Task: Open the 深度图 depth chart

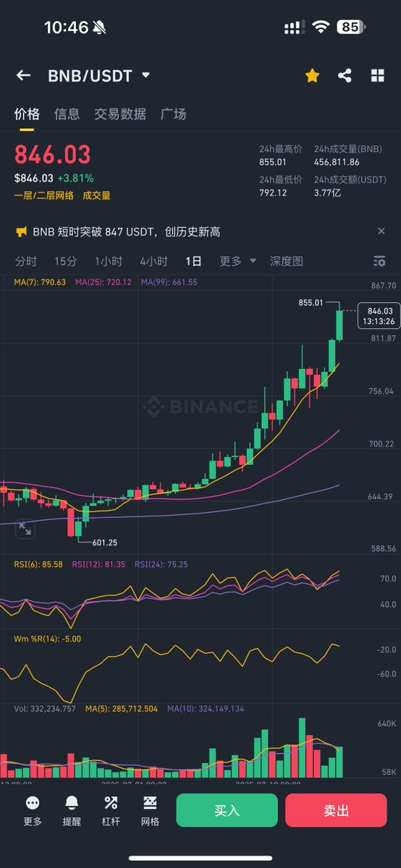Action: click(x=287, y=261)
